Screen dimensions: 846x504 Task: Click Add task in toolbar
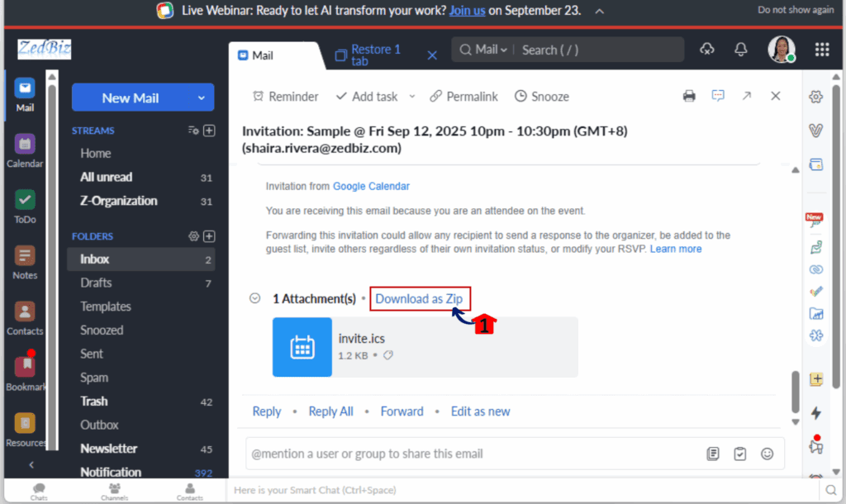point(366,96)
